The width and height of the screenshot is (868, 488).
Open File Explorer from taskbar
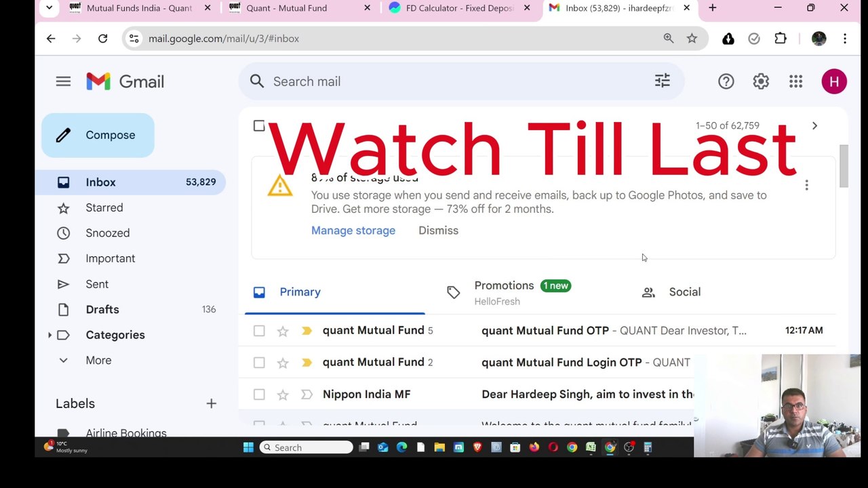click(x=439, y=447)
